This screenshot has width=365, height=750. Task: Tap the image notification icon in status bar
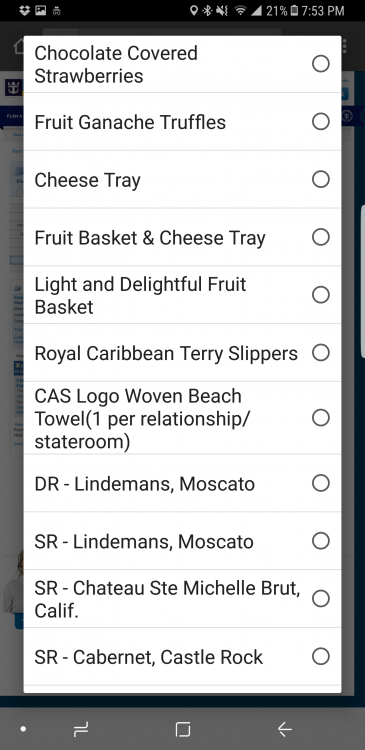click(x=41, y=10)
